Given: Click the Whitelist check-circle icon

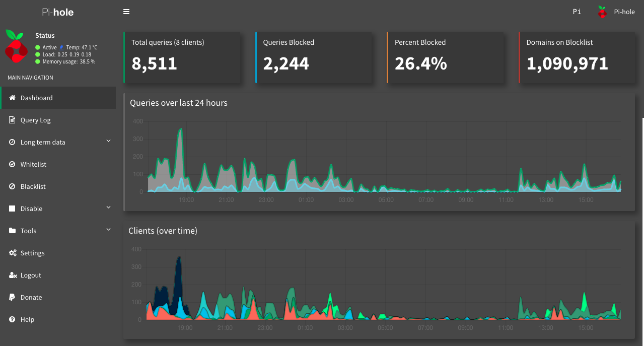Looking at the screenshot, I should (x=13, y=164).
